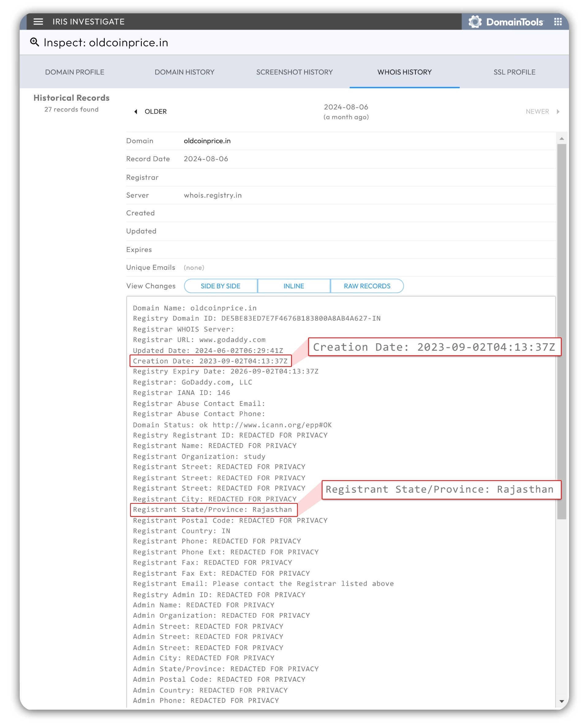The height and width of the screenshot is (728, 588).
Task: Go to the SSL Profile tab
Action: (x=514, y=72)
